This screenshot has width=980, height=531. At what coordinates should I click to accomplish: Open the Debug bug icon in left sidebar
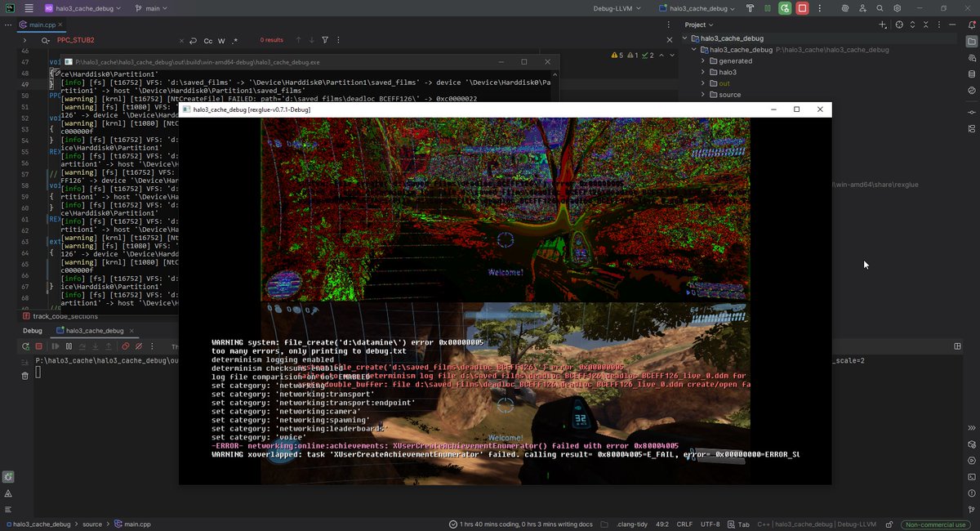click(7, 476)
